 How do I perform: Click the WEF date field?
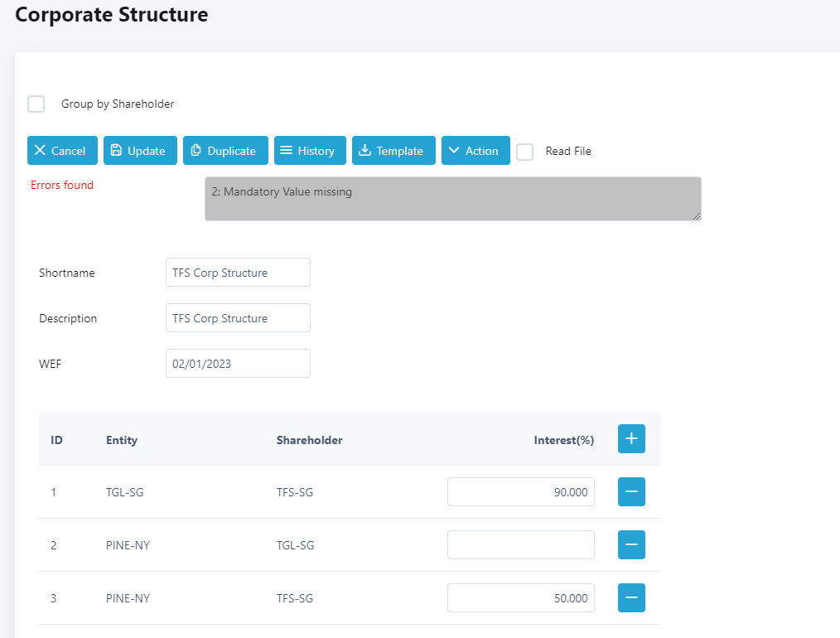click(238, 364)
